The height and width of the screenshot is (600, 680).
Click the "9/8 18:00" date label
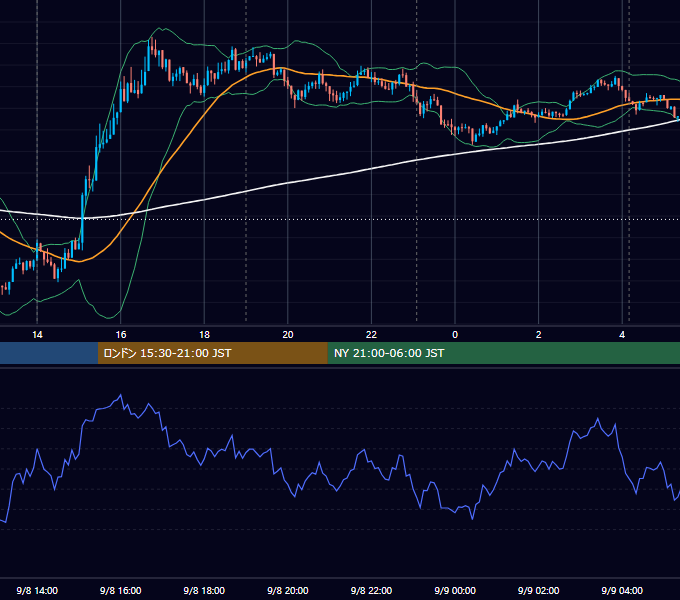pos(204,590)
